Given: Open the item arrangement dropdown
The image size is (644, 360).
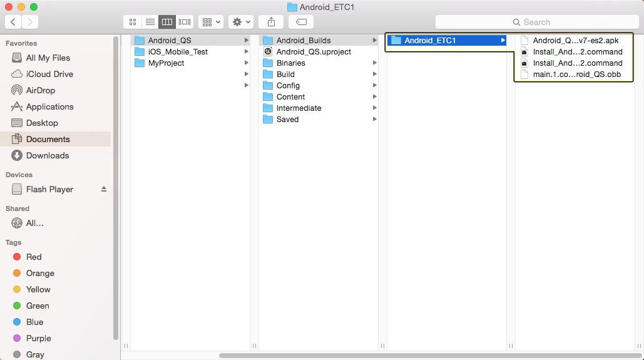Looking at the screenshot, I should pyautogui.click(x=211, y=22).
